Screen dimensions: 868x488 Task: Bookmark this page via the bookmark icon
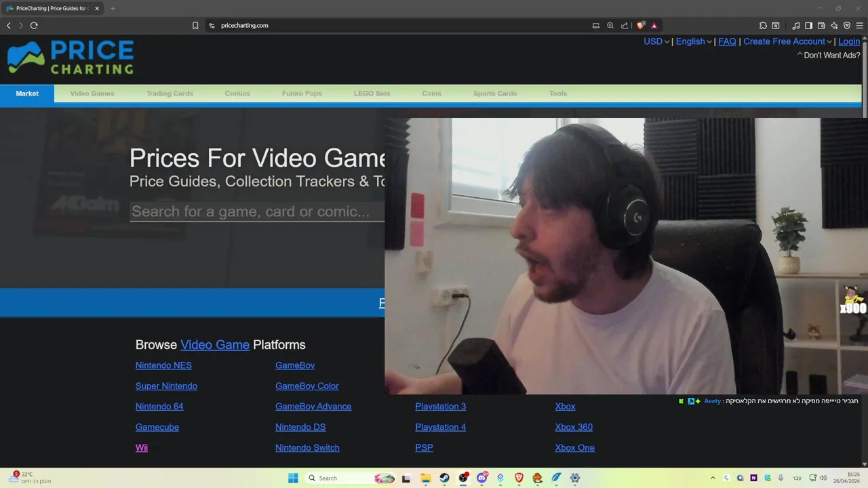point(195,26)
